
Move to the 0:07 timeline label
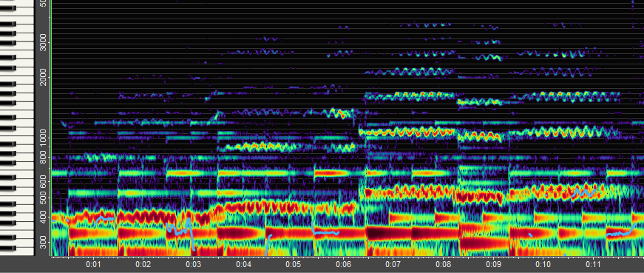(393, 264)
